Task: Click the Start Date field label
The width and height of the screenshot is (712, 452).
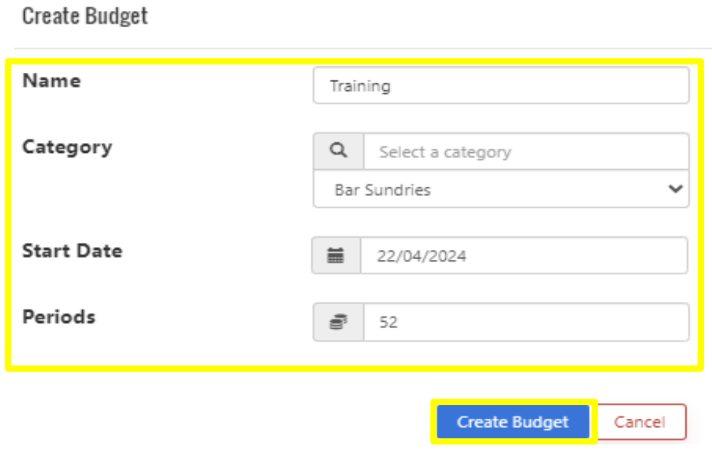Action: tap(72, 251)
